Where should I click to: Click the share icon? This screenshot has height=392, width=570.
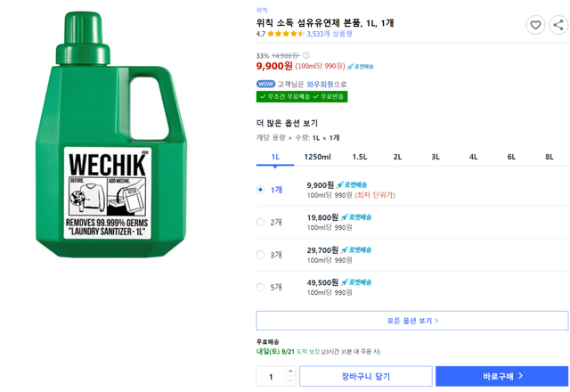(558, 25)
